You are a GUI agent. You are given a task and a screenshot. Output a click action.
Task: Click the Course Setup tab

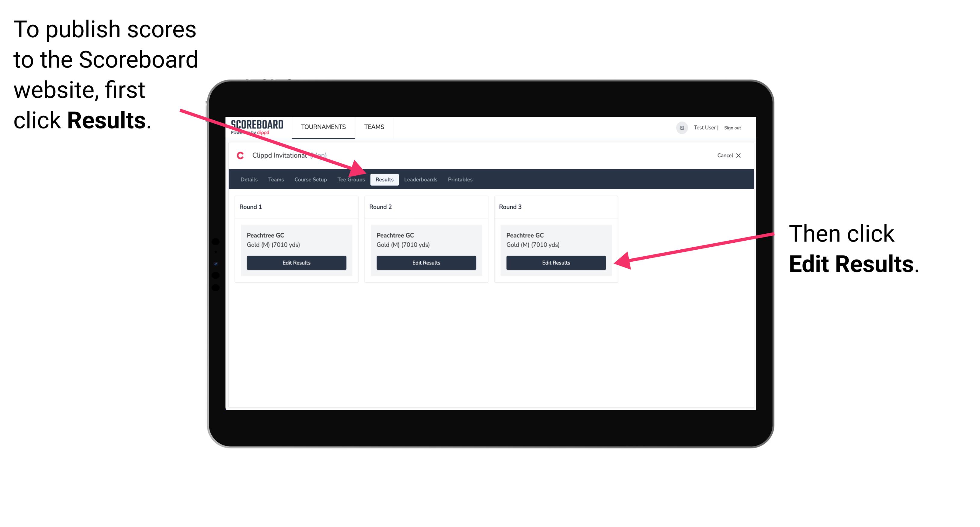[x=310, y=179]
